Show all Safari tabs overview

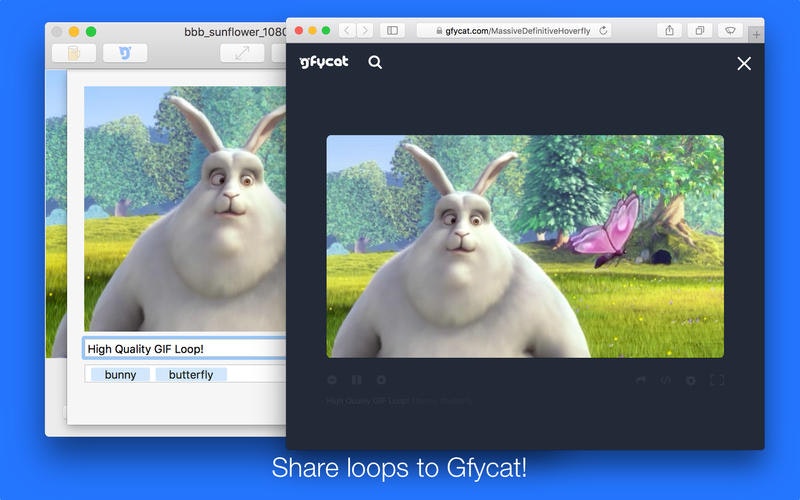tap(699, 31)
